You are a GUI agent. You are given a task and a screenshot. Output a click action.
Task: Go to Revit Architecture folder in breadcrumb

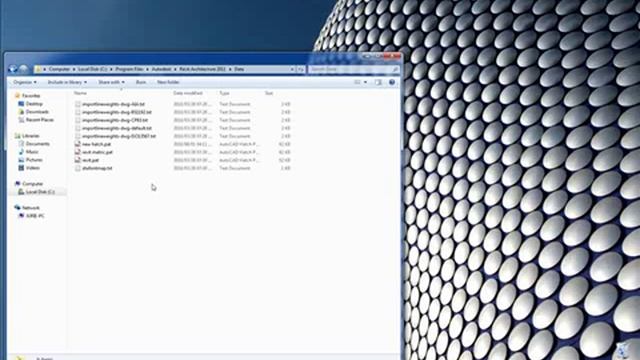(x=202, y=69)
